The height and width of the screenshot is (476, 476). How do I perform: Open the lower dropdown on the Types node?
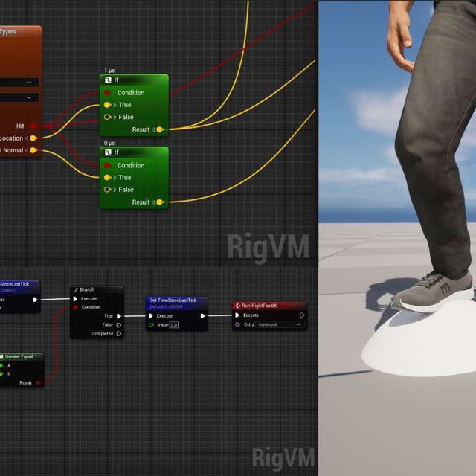pos(19,97)
